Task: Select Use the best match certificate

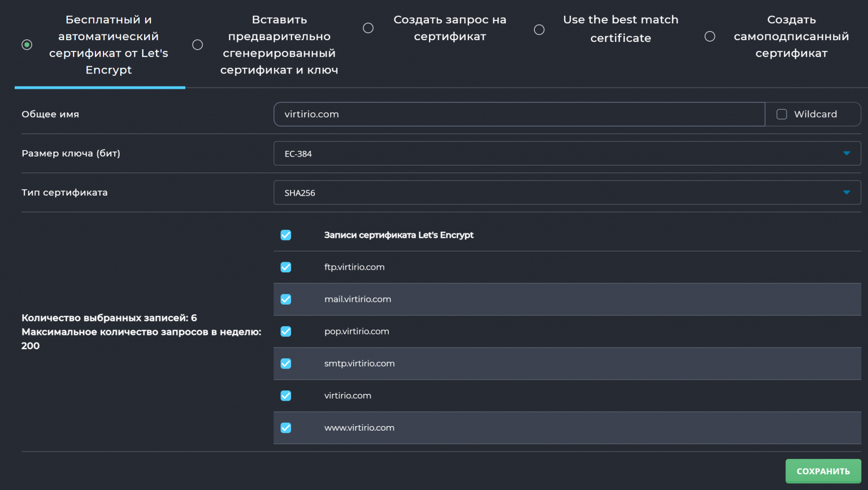Action: (x=539, y=29)
